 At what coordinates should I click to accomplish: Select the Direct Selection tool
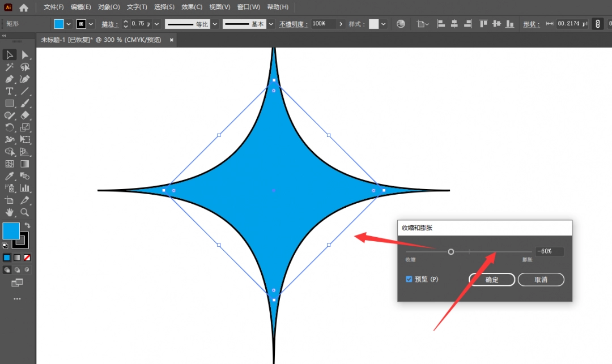[x=25, y=55]
